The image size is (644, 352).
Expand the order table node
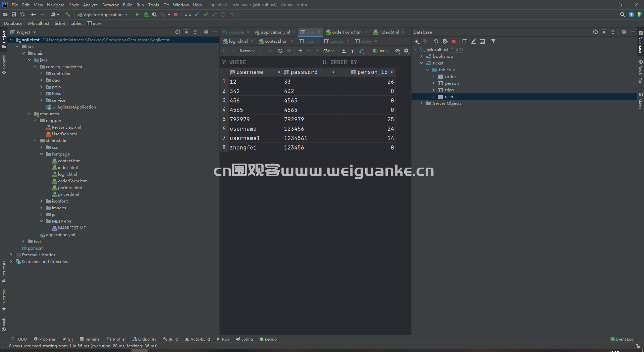click(x=434, y=77)
